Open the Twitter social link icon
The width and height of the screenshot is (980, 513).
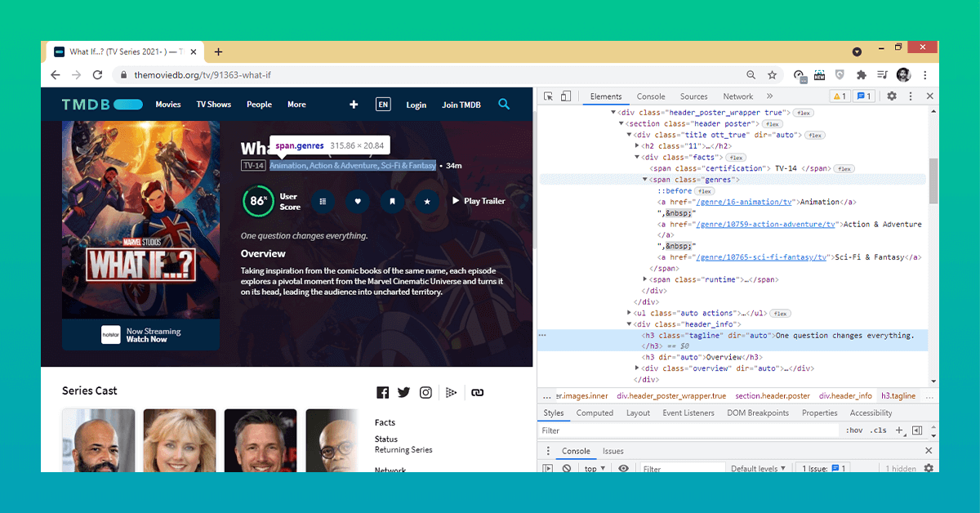coord(403,393)
